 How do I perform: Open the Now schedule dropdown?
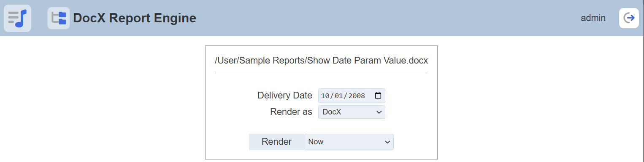349,142
